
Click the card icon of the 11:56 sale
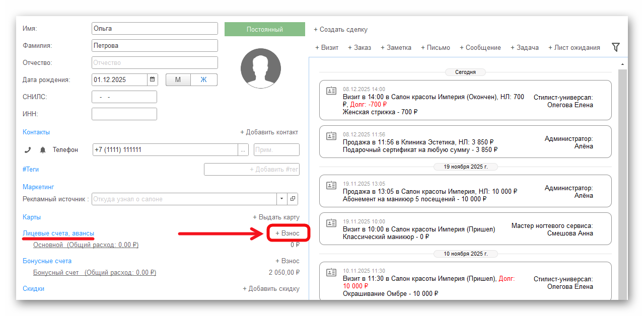pos(331,136)
